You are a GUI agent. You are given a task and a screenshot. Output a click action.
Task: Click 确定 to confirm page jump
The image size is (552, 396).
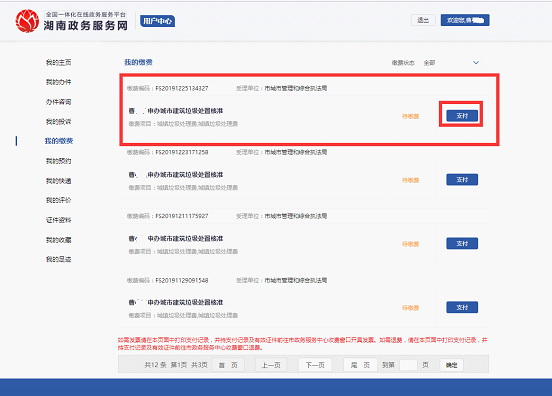(x=451, y=365)
